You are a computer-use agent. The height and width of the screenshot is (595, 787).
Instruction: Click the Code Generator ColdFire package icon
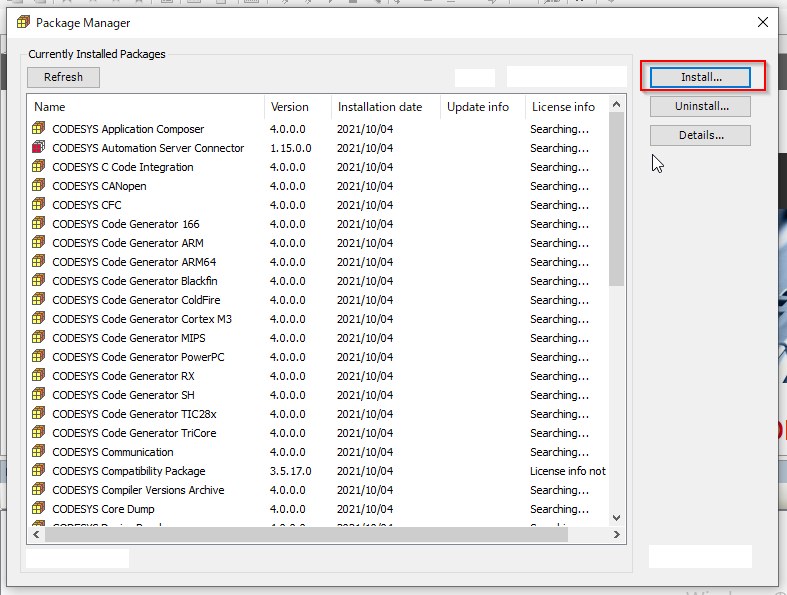[39, 299]
